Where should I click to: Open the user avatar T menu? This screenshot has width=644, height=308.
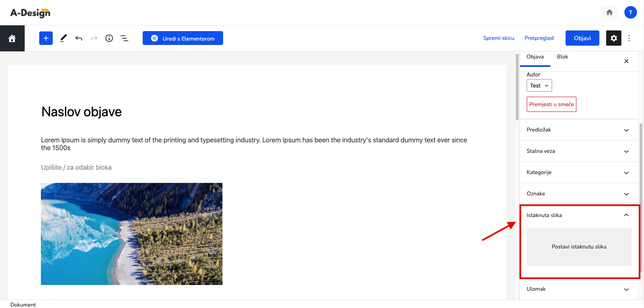pos(630,13)
